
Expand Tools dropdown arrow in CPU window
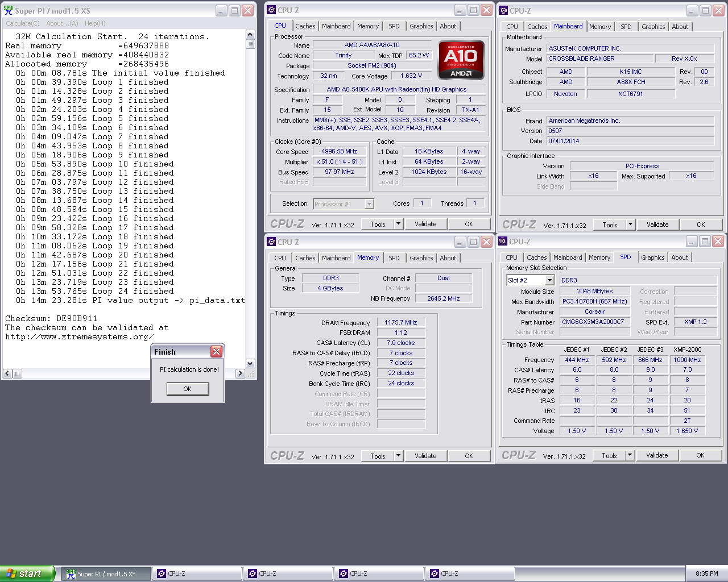tap(398, 224)
